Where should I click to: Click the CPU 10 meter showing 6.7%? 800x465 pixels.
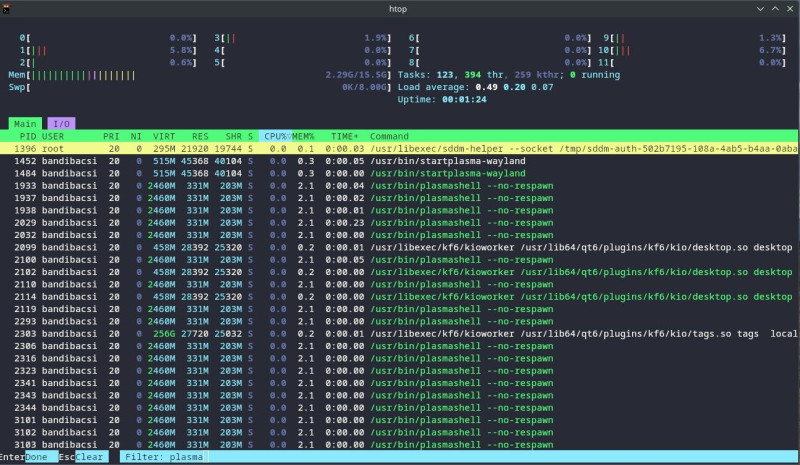click(x=692, y=50)
